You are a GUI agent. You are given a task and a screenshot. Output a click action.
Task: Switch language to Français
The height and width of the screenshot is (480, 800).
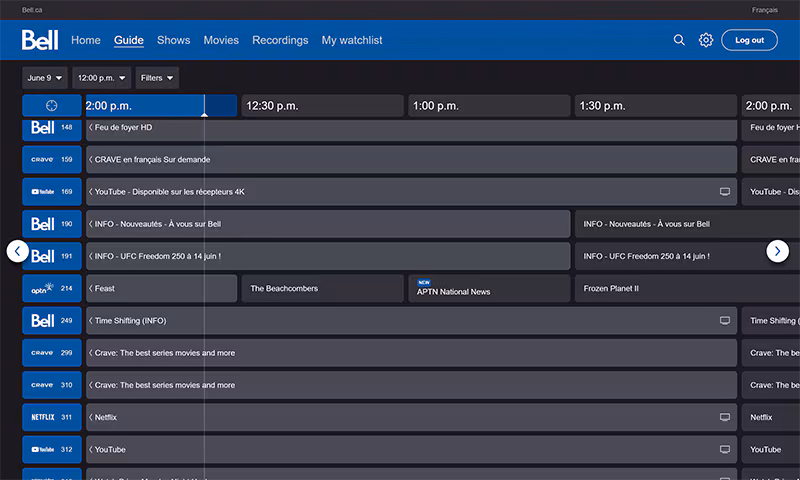764,10
